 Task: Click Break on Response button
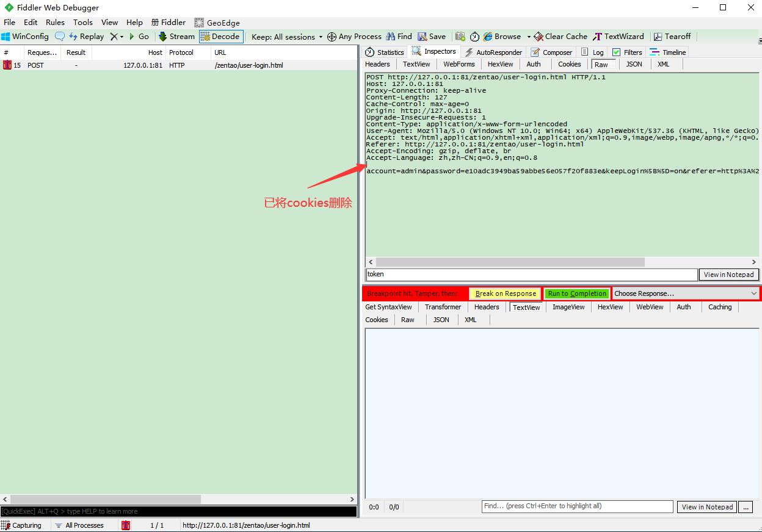point(506,293)
